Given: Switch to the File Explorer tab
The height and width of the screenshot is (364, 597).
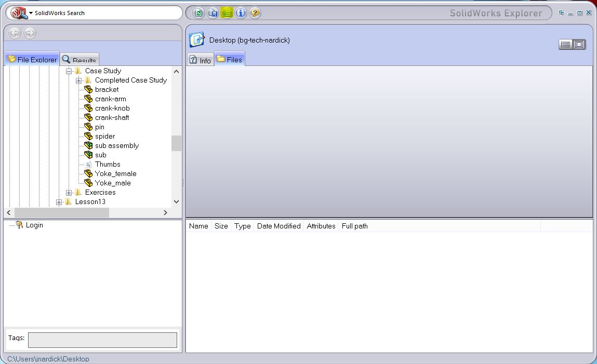Looking at the screenshot, I should pos(32,59).
